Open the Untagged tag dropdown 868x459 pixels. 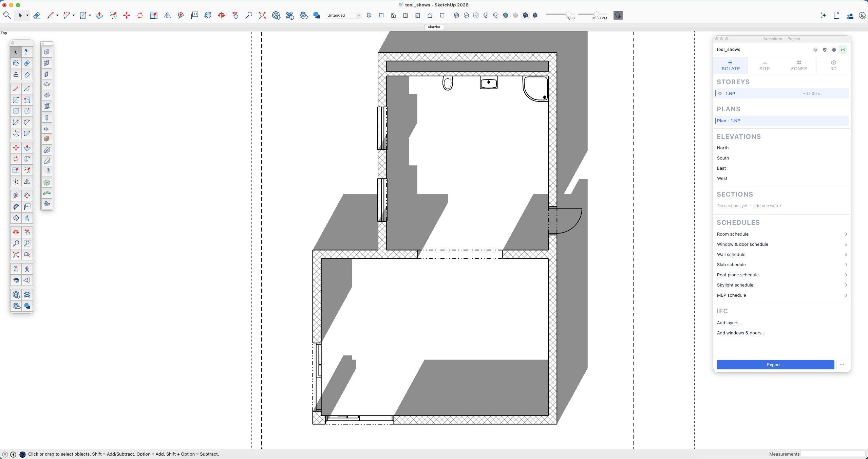click(343, 15)
